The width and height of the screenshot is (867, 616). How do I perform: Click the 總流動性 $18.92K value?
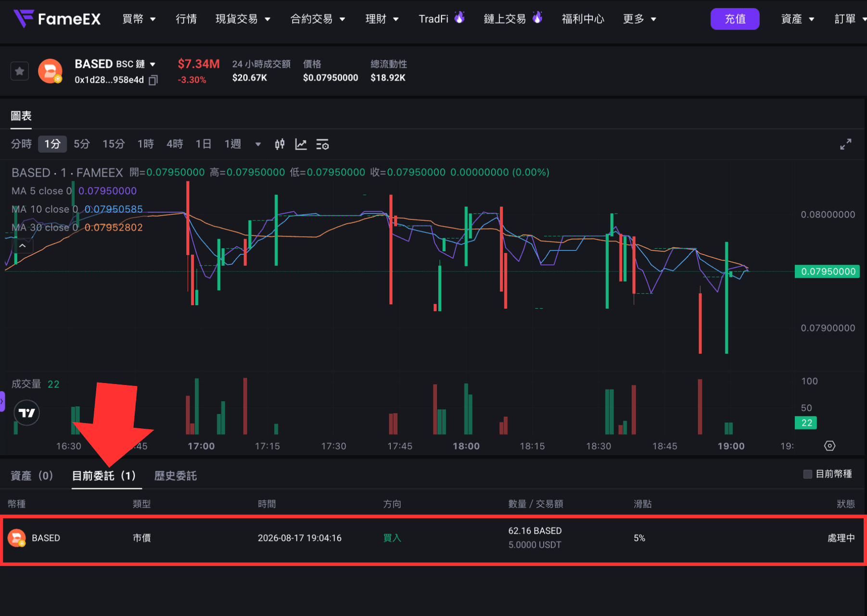[388, 78]
